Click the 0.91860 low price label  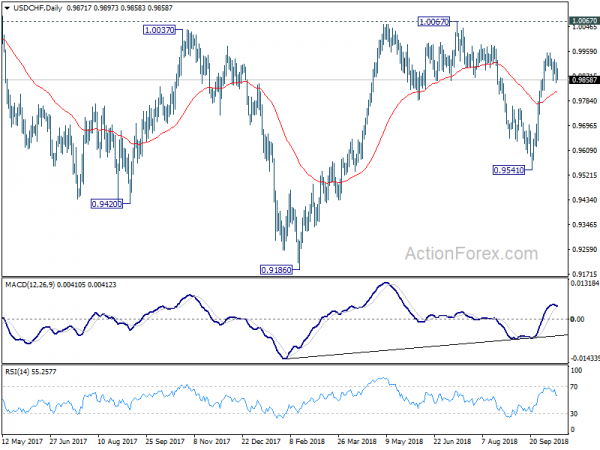point(276,270)
